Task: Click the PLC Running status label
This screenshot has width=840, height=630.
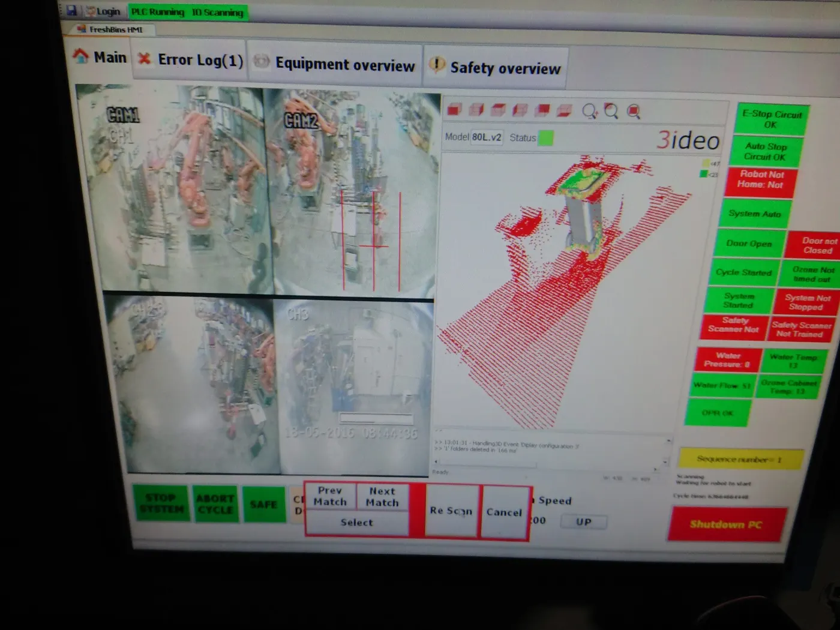Action: click(x=157, y=12)
